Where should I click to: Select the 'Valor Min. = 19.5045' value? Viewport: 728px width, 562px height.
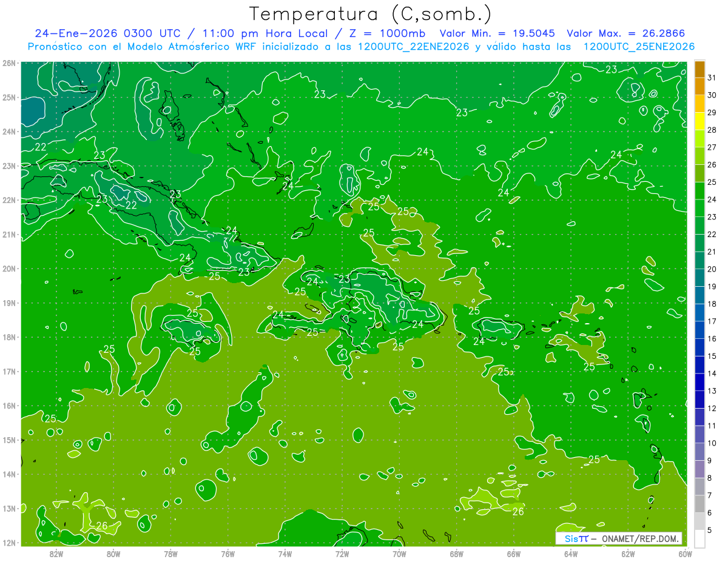(x=499, y=33)
